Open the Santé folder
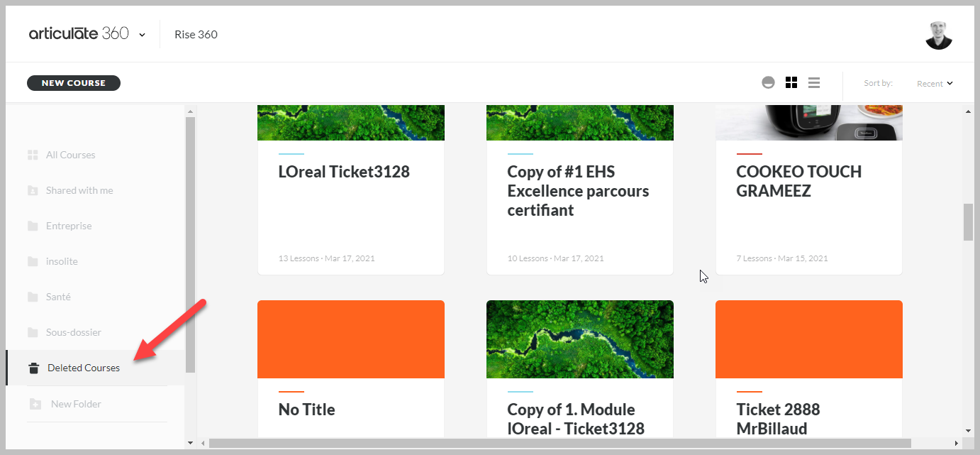Image resolution: width=980 pixels, height=455 pixels. (58, 297)
